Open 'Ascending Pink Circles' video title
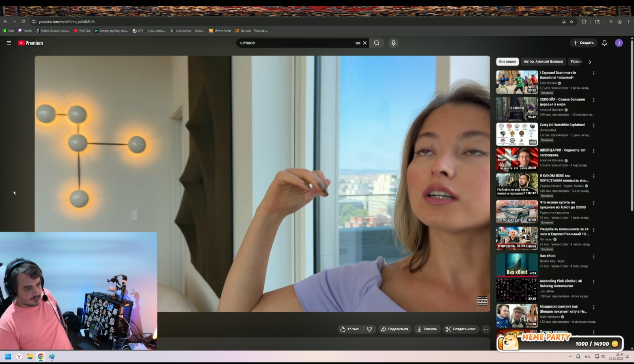Screen dimensions: 634x364 point(561,283)
